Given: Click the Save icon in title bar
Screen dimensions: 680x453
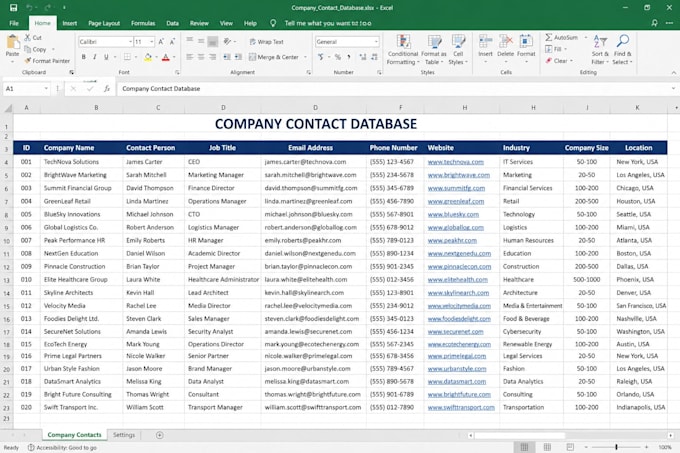Looking at the screenshot, I should pos(13,7).
